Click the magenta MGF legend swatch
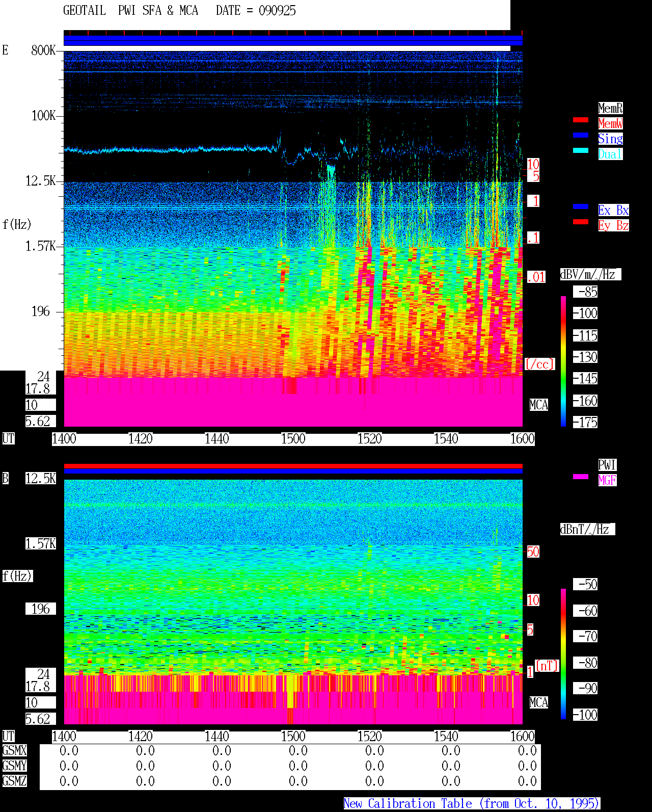The width and height of the screenshot is (652, 812). pos(581,477)
